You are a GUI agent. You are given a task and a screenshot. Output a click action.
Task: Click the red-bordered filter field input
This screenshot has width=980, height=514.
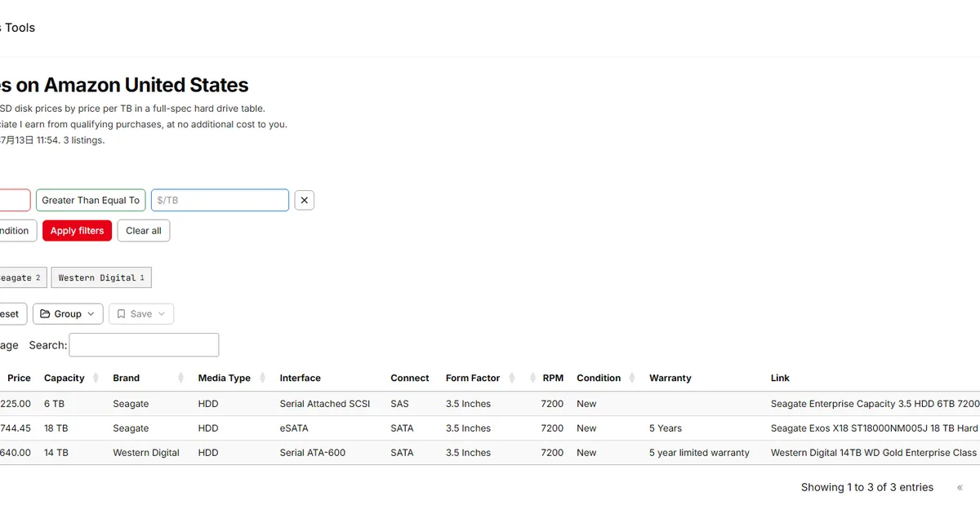[14, 200]
